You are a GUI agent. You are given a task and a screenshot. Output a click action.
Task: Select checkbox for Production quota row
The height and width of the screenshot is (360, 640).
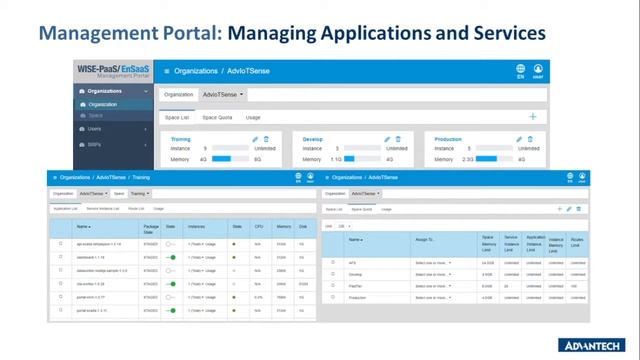pos(333,297)
